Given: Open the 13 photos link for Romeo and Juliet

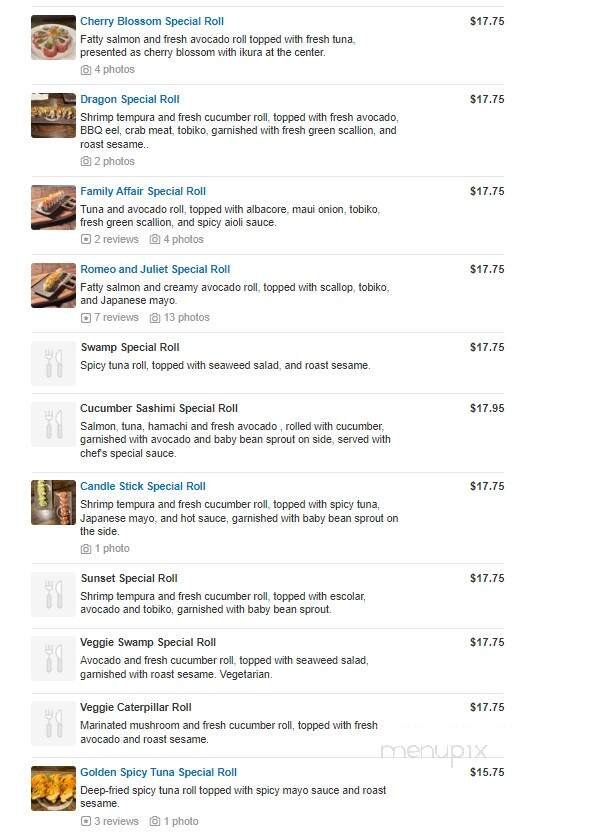Looking at the screenshot, I should point(180,318).
